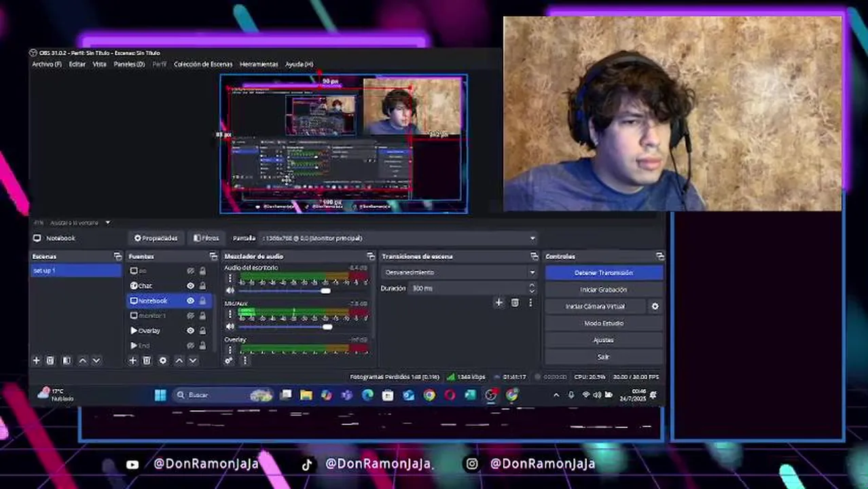The image size is (868, 489).
Task: Undock the Mezclador de audio panel icon
Action: pos(371,256)
